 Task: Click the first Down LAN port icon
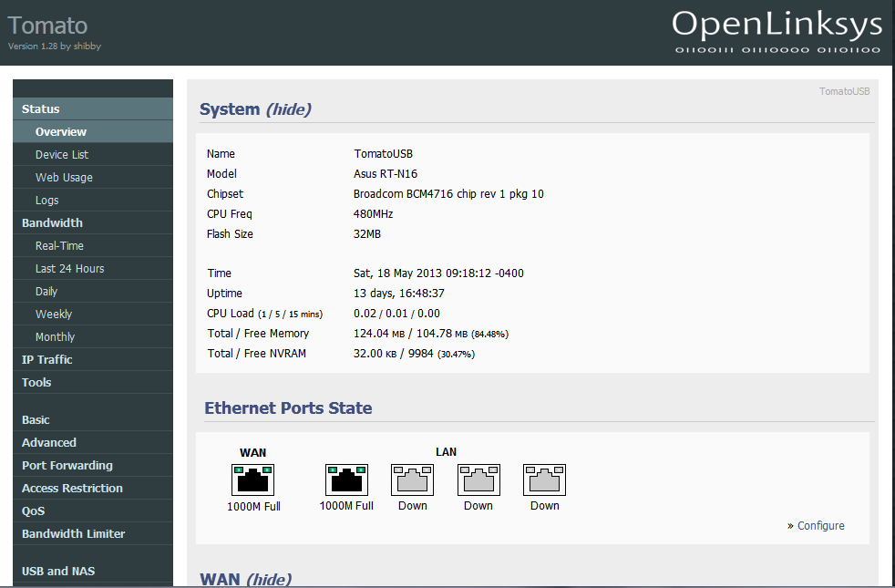tap(412, 480)
